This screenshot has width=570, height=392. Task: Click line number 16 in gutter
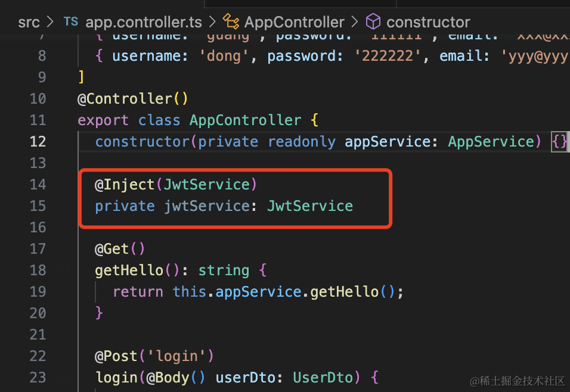(x=38, y=228)
